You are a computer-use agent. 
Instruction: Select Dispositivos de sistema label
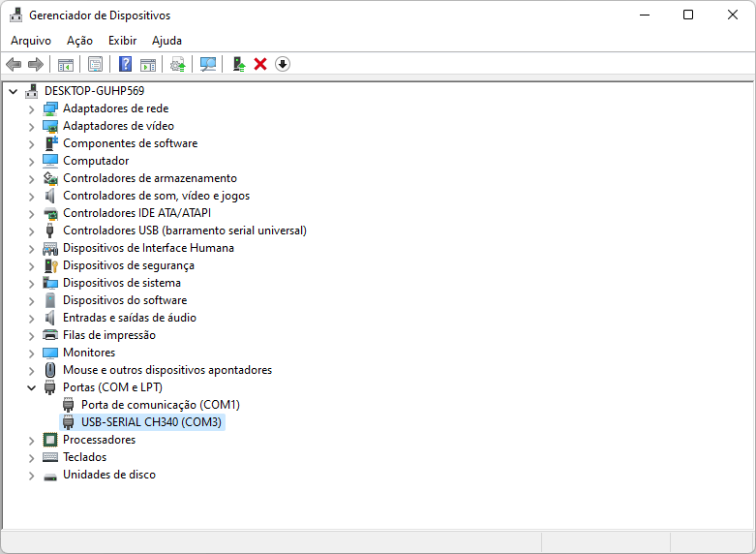[122, 283]
